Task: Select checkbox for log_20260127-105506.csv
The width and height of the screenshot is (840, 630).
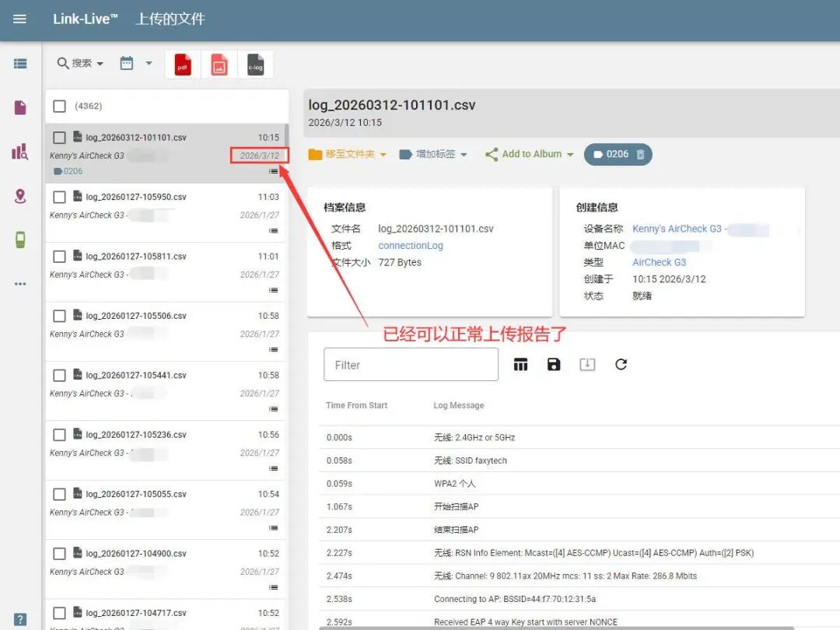Action: (x=59, y=317)
